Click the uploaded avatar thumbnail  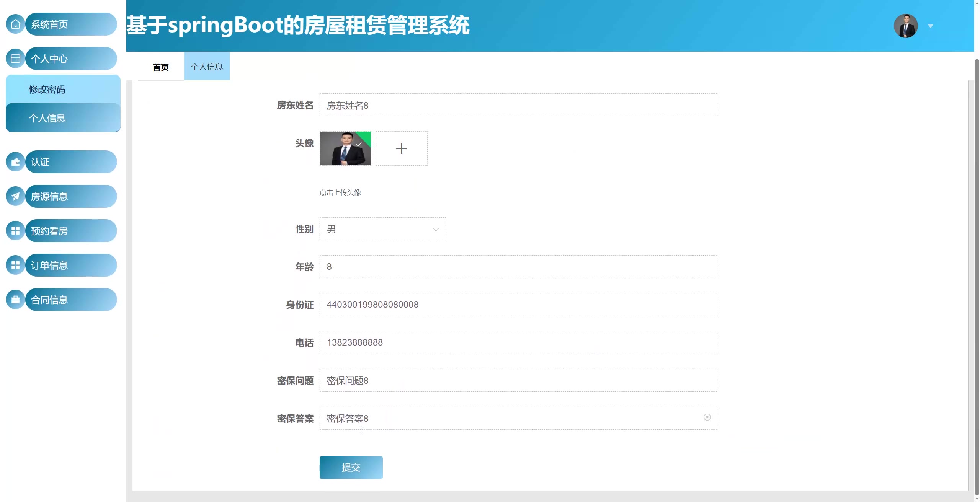[345, 148]
